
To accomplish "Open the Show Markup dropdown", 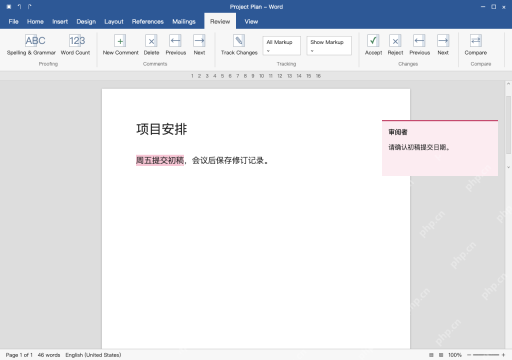I will click(329, 46).
